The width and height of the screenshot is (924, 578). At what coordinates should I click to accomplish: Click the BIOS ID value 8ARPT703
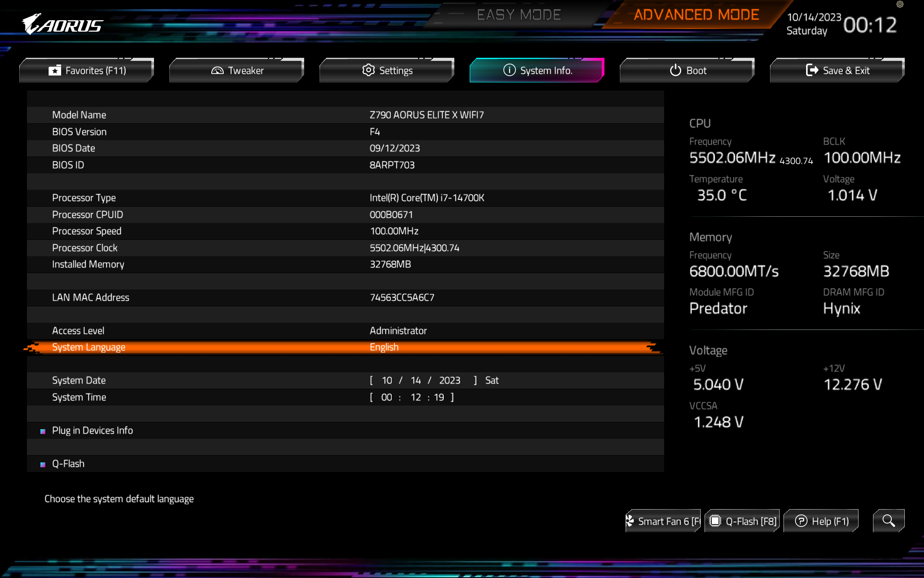click(392, 165)
